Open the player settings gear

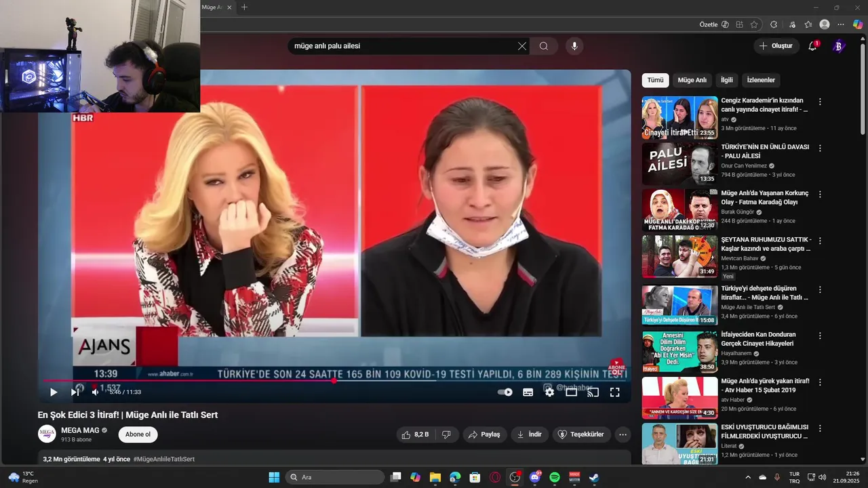point(549,392)
